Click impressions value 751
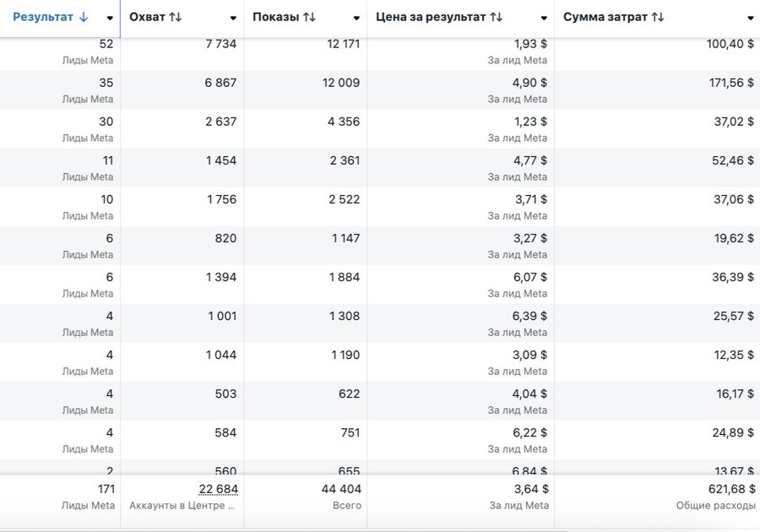This screenshot has height=532, width=760. point(350,432)
